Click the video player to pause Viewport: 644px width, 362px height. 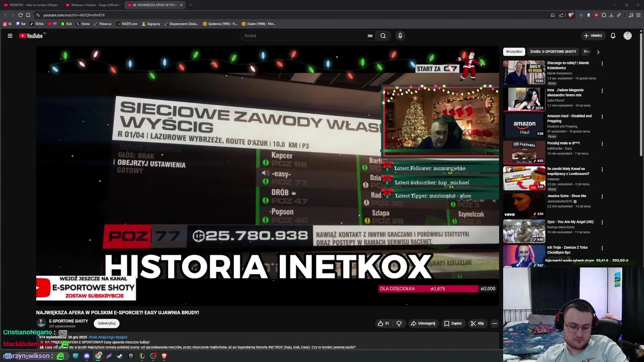[x=267, y=176]
